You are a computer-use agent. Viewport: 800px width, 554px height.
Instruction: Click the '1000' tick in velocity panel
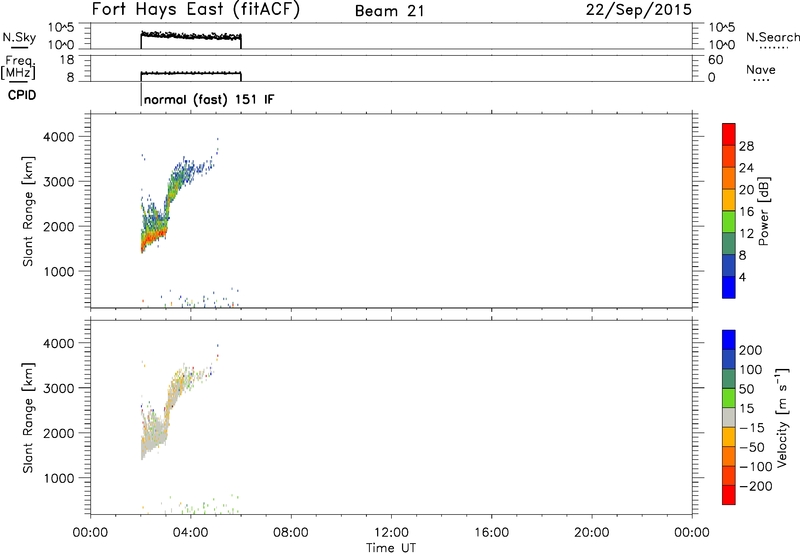(59, 478)
